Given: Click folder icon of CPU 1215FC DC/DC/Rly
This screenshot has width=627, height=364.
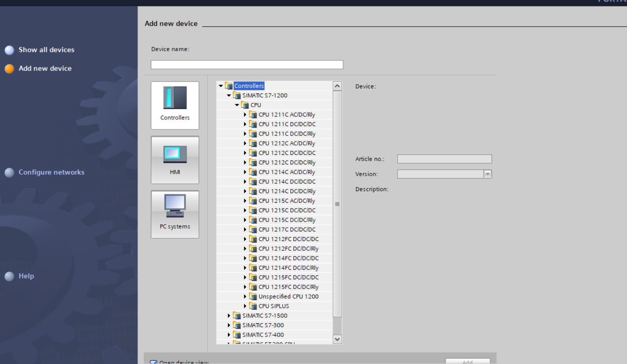Looking at the screenshot, I should click(x=253, y=287).
